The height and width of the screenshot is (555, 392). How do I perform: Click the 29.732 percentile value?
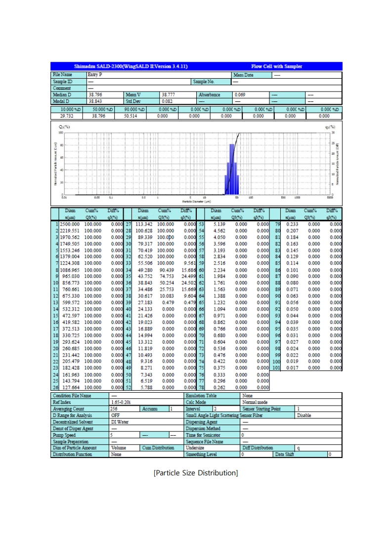67,116
